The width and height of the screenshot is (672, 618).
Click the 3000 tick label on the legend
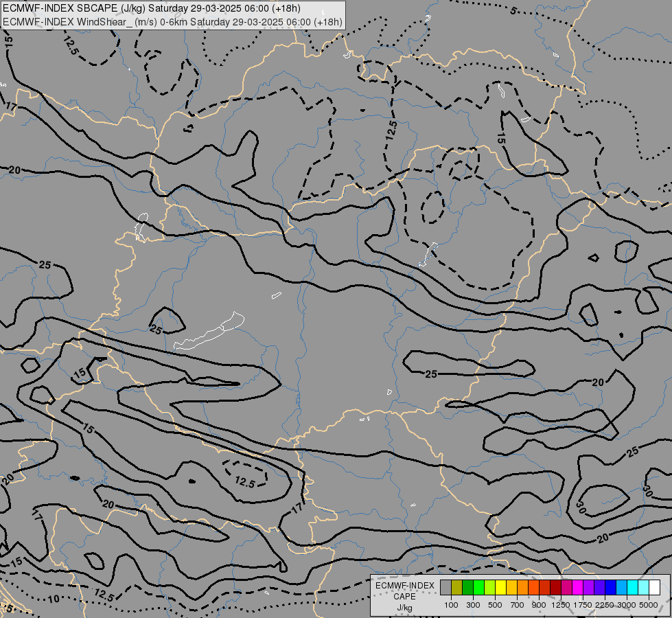(x=627, y=605)
